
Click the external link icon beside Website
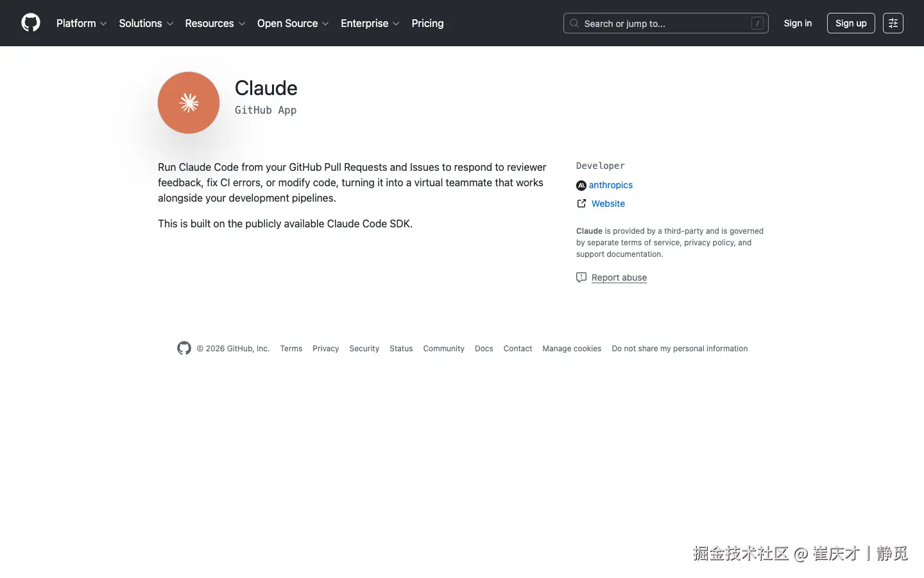[x=581, y=203]
